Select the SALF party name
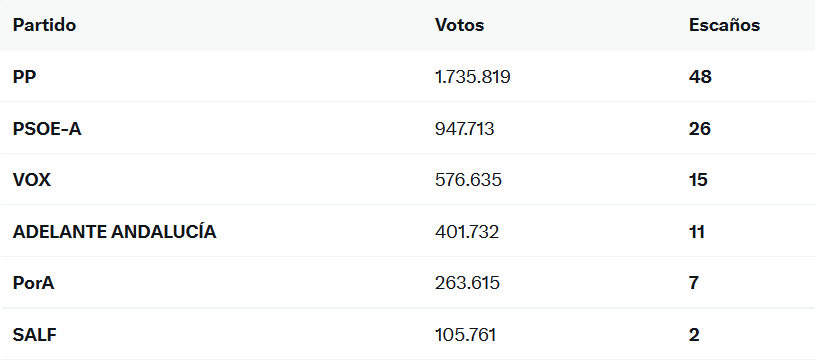Viewport: 815px width, 361px height. pyautogui.click(x=34, y=335)
